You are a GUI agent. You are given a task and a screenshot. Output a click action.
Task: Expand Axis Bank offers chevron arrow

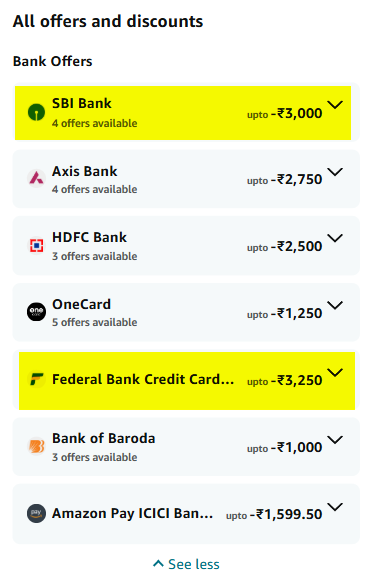pos(335,172)
